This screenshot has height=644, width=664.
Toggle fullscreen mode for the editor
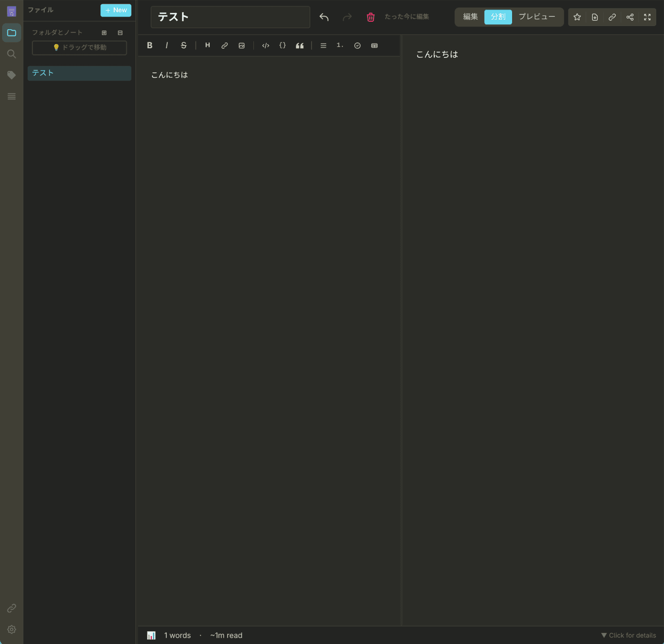pos(648,17)
